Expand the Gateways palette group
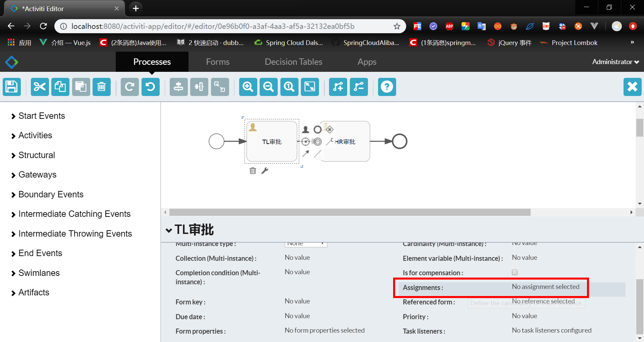The width and height of the screenshot is (644, 342). click(x=34, y=175)
